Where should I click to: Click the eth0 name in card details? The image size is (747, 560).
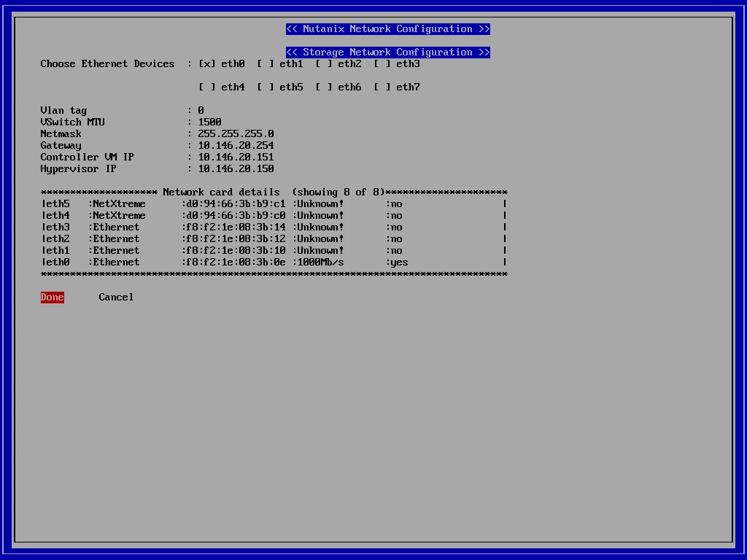click(x=58, y=262)
